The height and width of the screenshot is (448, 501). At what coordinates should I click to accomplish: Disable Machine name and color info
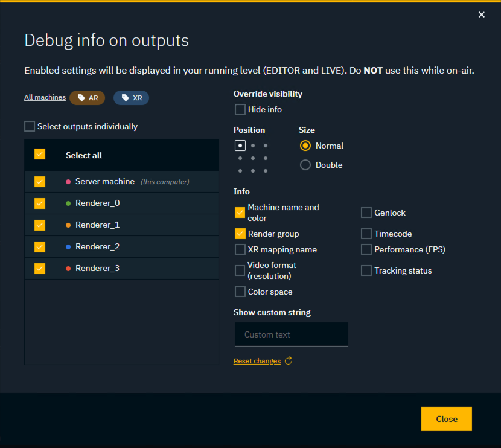tap(240, 213)
